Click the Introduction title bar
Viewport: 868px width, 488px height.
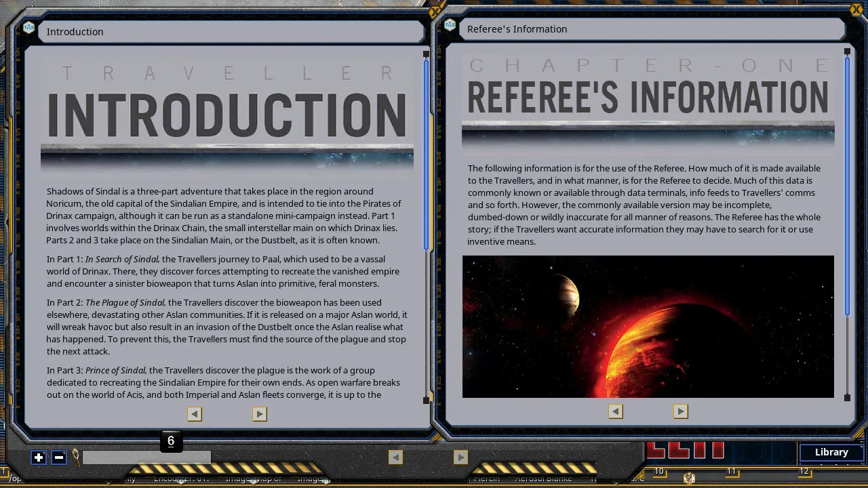pos(231,32)
